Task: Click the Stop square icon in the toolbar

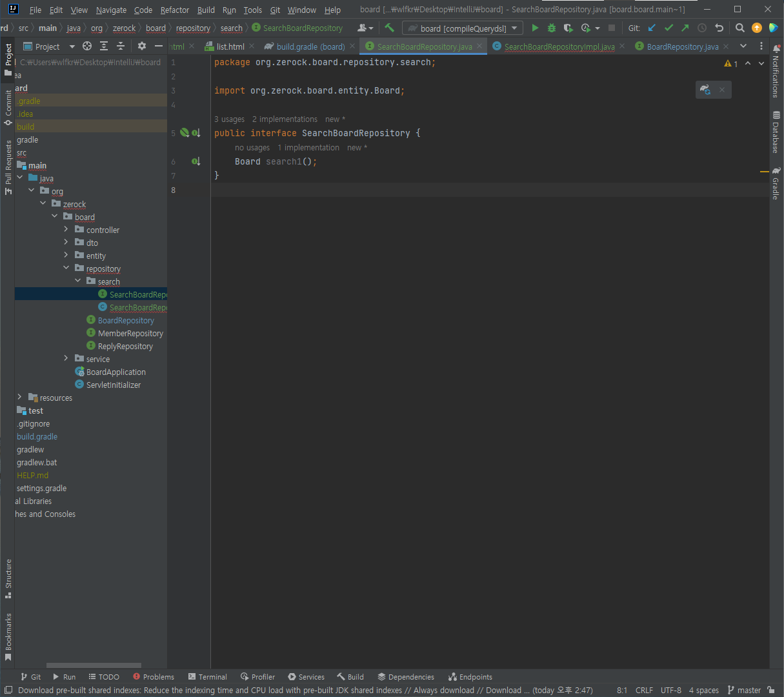Action: coord(612,28)
